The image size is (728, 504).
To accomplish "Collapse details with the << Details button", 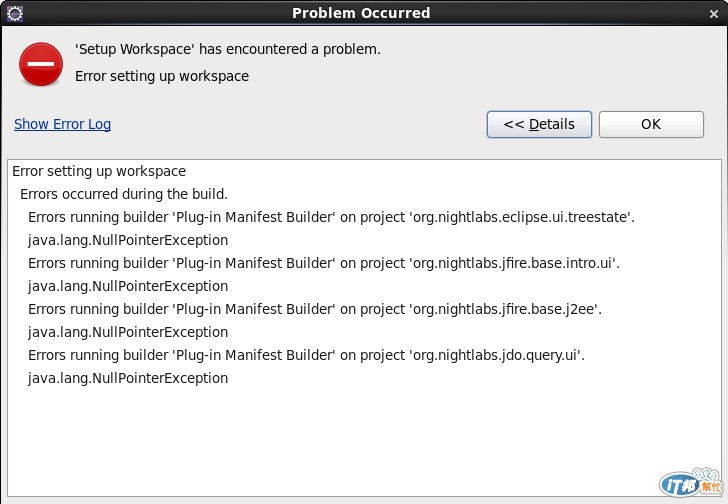I will [539, 124].
